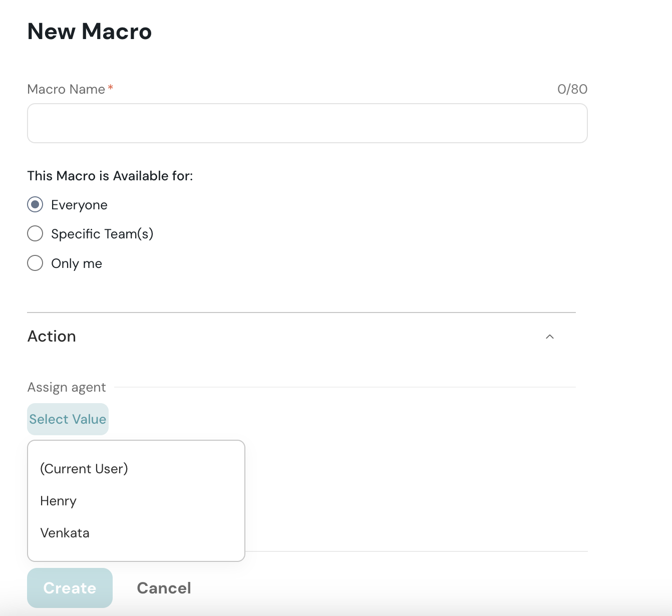Choose the Specific Team(s) radio option
This screenshot has height=616, width=672.
click(x=35, y=233)
